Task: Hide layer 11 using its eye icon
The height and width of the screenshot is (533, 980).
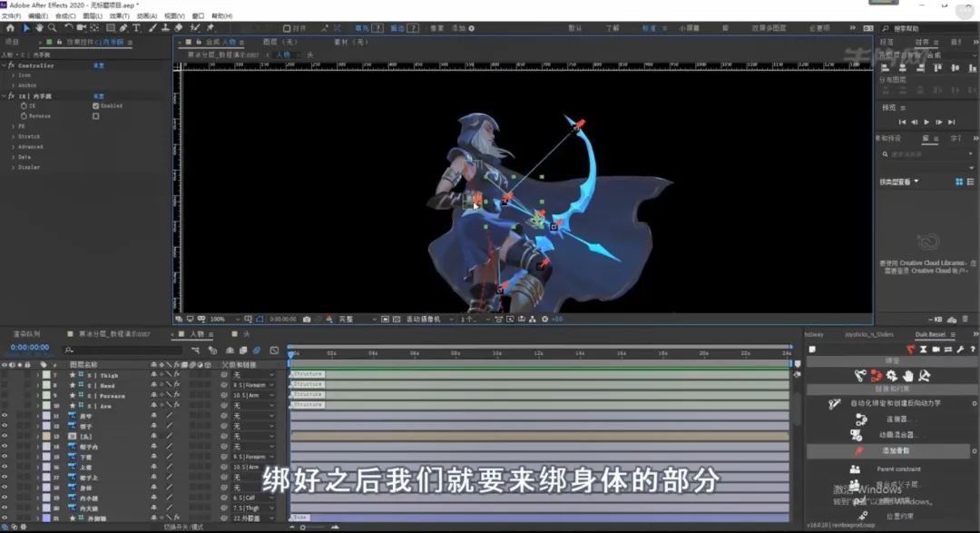Action: pyautogui.click(x=5, y=416)
